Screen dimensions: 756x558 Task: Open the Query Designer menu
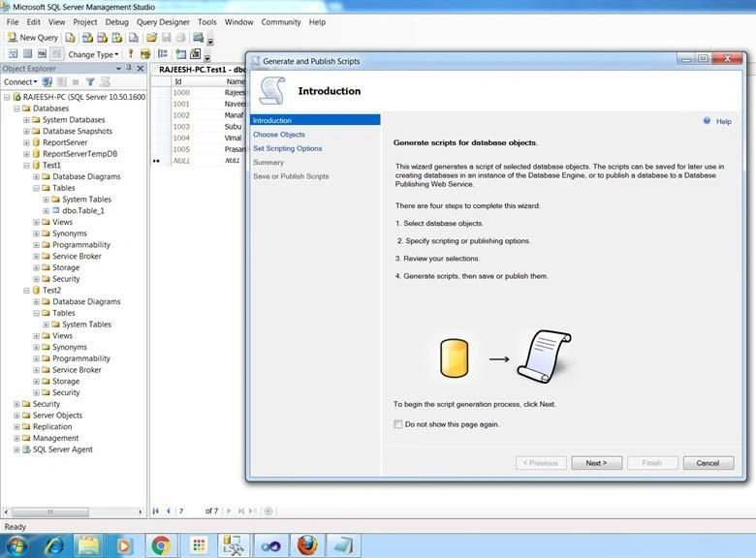pyautogui.click(x=163, y=22)
